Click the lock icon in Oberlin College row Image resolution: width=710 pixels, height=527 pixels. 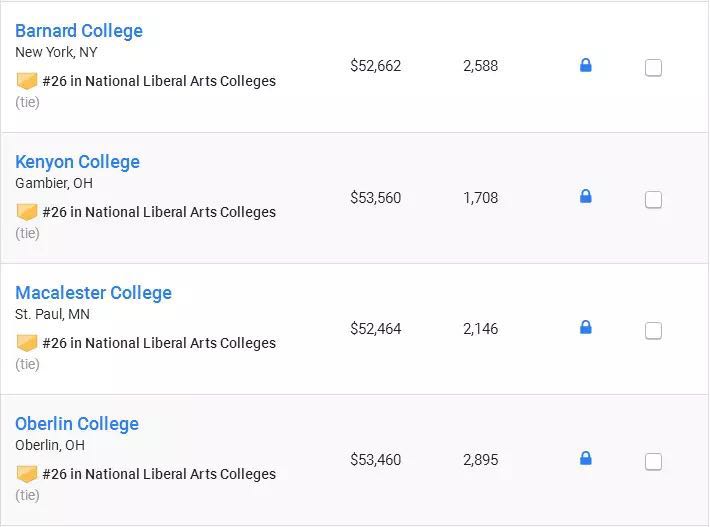click(x=586, y=459)
